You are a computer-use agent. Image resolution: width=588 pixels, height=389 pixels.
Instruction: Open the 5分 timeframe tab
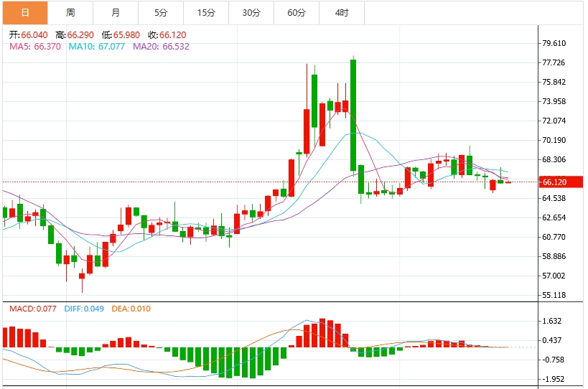161,13
